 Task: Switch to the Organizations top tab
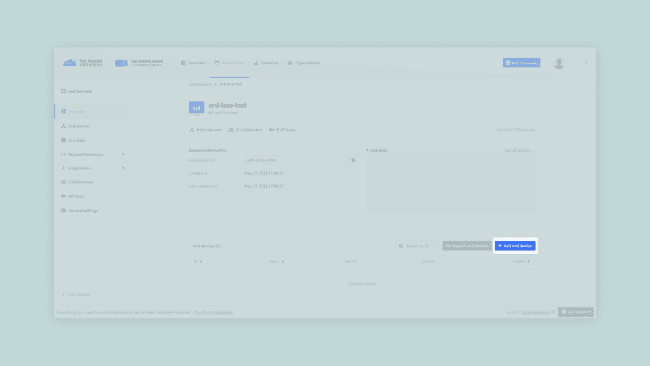304,63
